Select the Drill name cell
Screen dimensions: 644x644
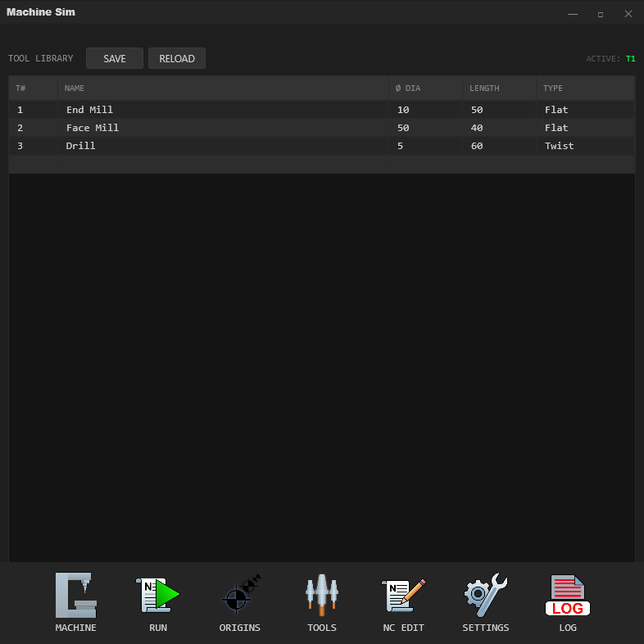223,146
